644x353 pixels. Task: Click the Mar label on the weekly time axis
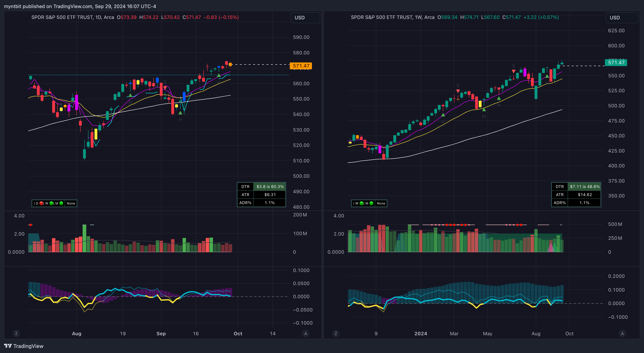click(454, 333)
